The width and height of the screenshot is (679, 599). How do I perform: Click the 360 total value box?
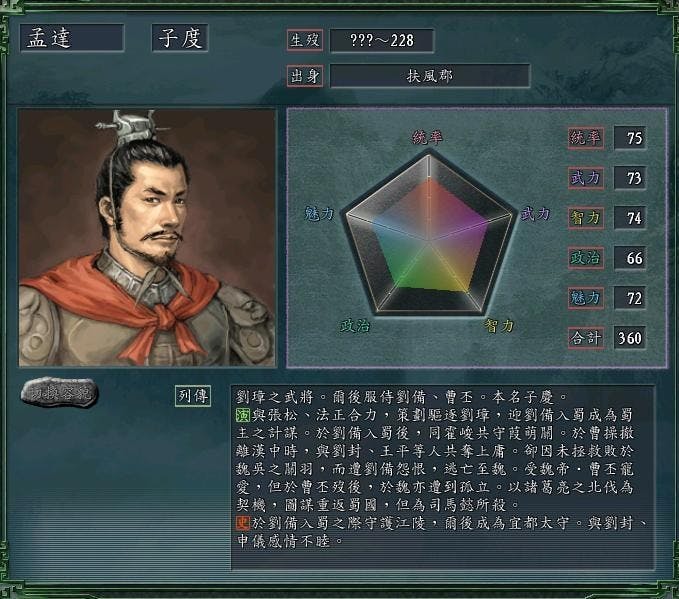point(630,338)
